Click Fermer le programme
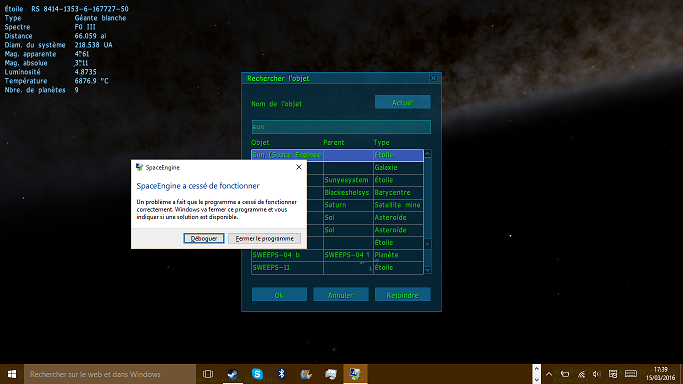The height and width of the screenshot is (384, 683). tap(264, 238)
